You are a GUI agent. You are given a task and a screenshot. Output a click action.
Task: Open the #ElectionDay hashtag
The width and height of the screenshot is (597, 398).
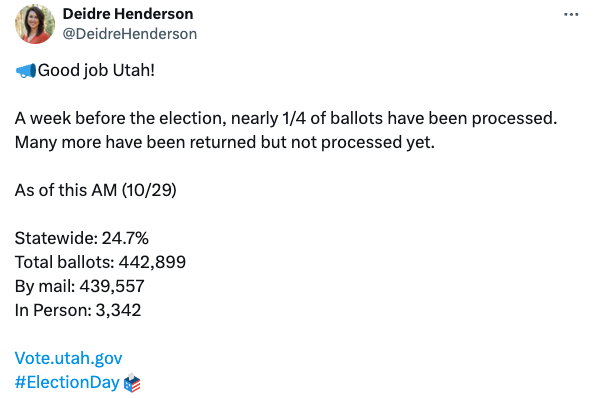point(67,382)
